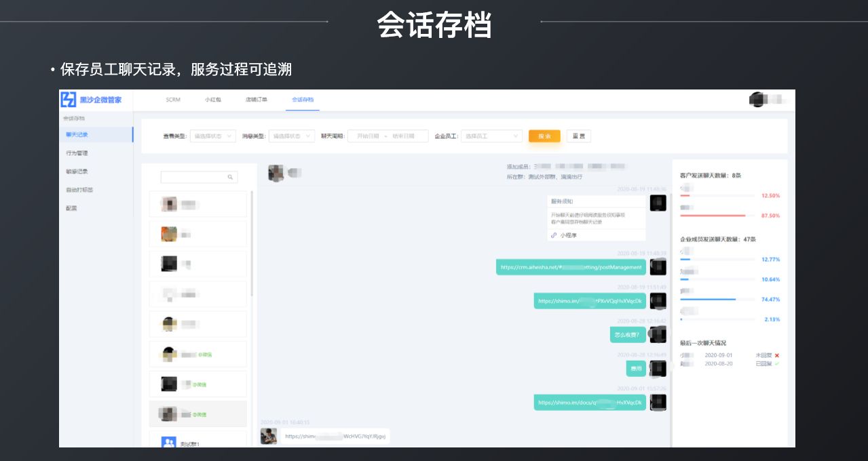Click the 未回复 status text
Screen dimensions: 868x461
pos(763,355)
